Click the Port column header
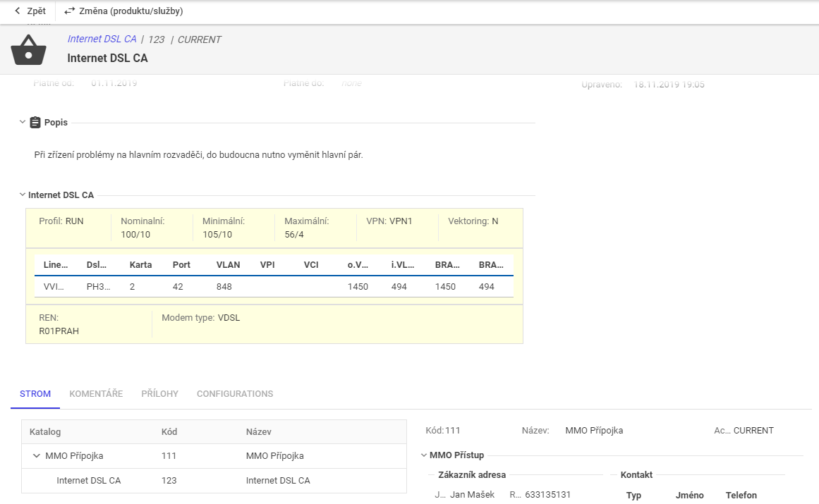819x504 pixels. [x=181, y=265]
